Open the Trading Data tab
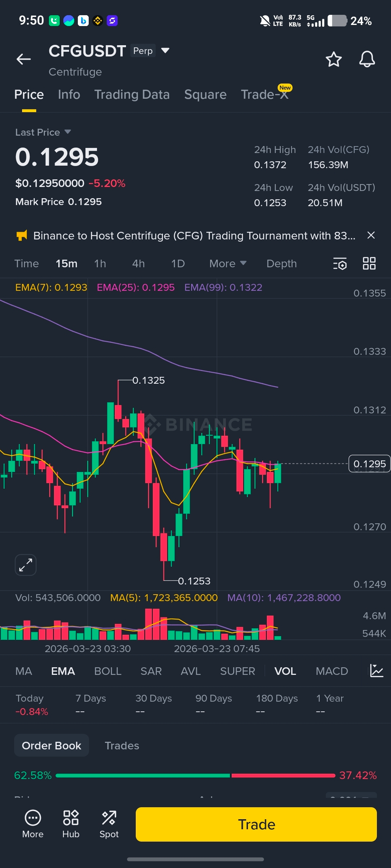 coord(132,95)
